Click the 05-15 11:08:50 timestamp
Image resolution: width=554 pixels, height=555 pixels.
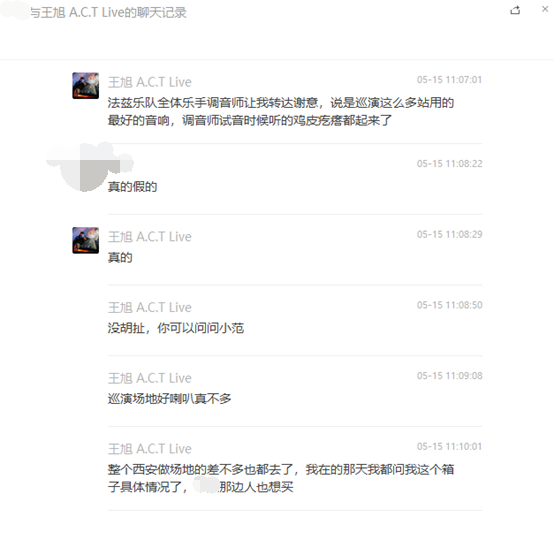coord(449,305)
